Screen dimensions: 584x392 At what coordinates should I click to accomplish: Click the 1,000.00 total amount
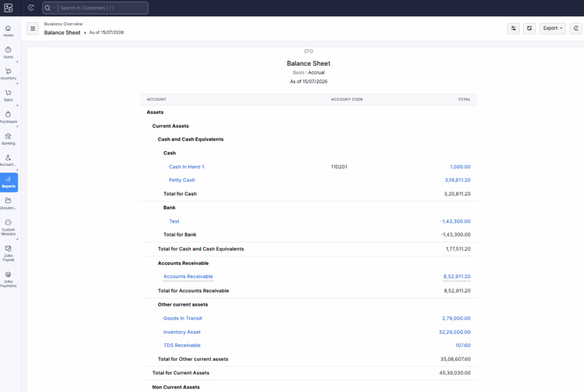460,166
